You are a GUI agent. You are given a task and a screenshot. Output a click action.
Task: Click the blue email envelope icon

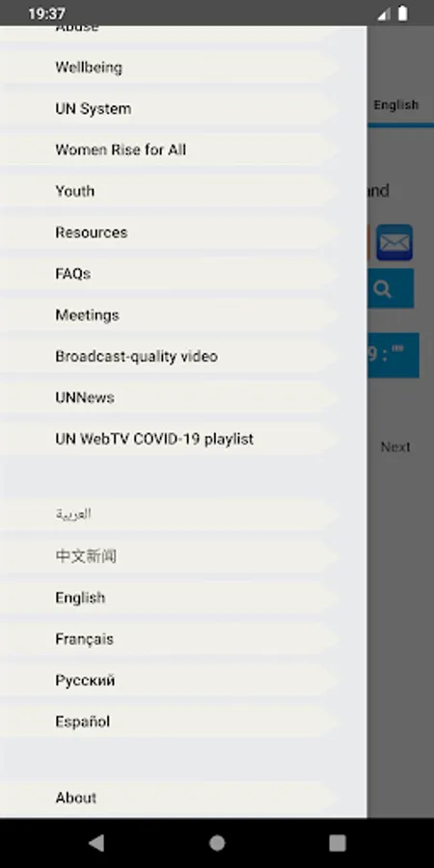coord(394,242)
